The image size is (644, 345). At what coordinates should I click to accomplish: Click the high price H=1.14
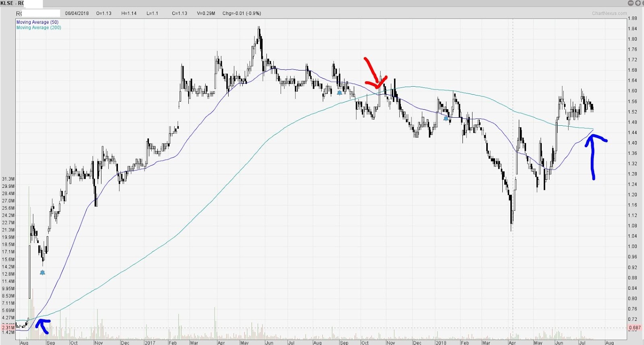point(129,13)
